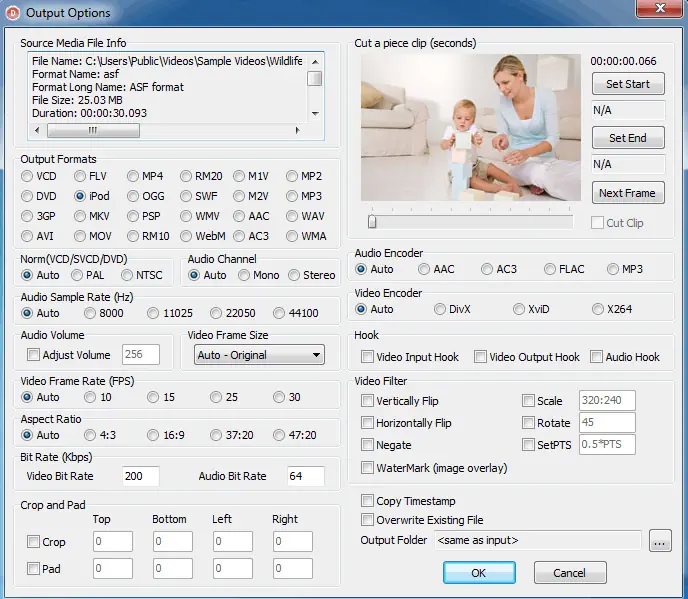The width and height of the screenshot is (688, 599).
Task: Click 'Format Long Name: ASF format' line
Action: 108,87
